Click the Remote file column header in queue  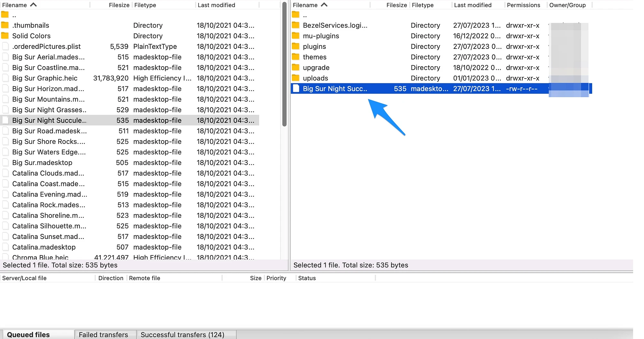(x=174, y=278)
